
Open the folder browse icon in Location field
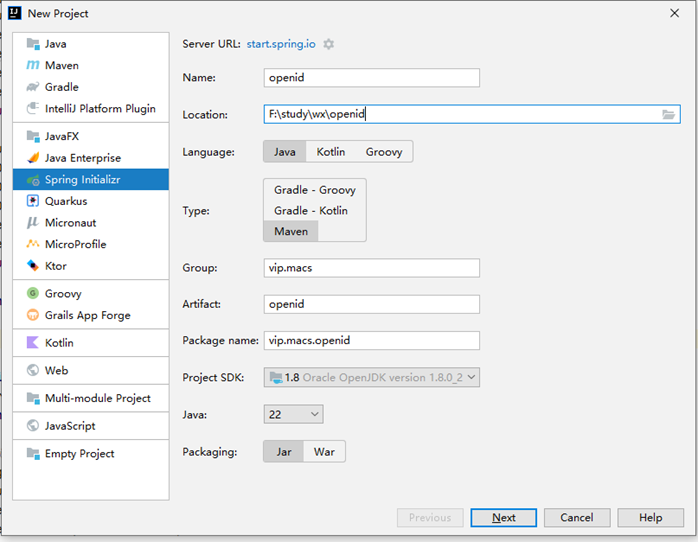668,114
